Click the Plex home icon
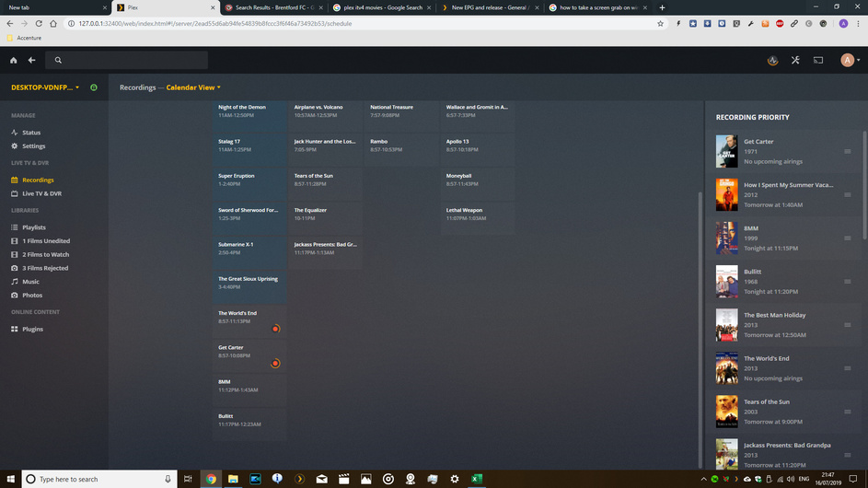Screen dimensions: 868x488 pos(13,60)
